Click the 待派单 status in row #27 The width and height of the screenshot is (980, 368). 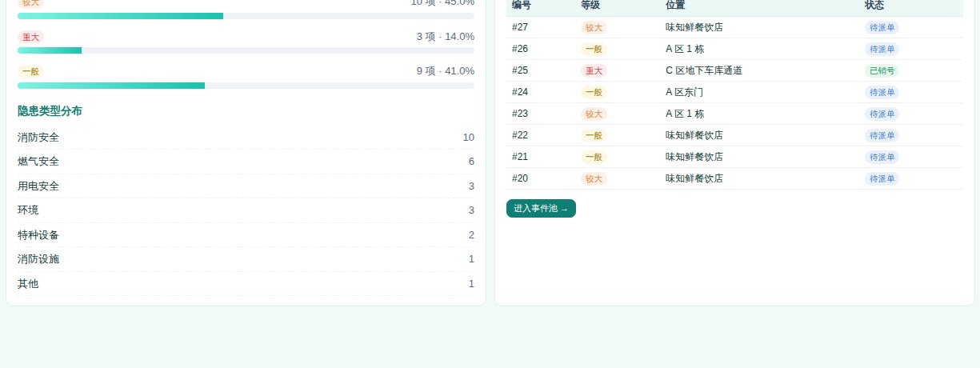point(882,27)
